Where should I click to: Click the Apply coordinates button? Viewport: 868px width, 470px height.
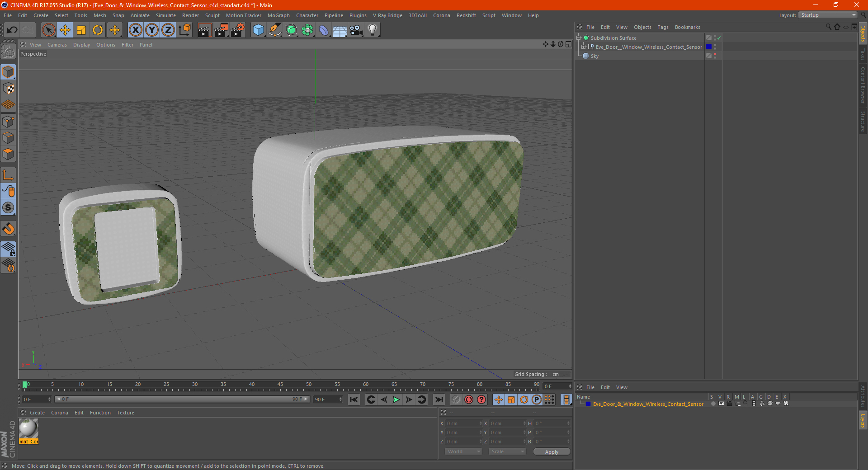(552, 452)
